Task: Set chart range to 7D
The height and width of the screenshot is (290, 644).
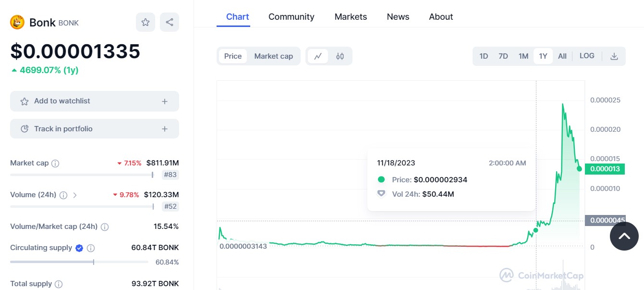Action: [x=503, y=56]
